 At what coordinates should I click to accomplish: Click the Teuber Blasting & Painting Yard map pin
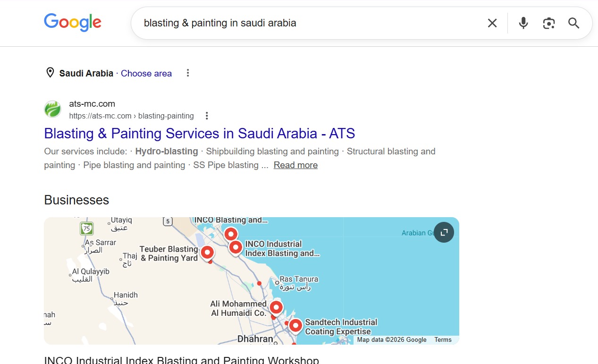tap(207, 253)
